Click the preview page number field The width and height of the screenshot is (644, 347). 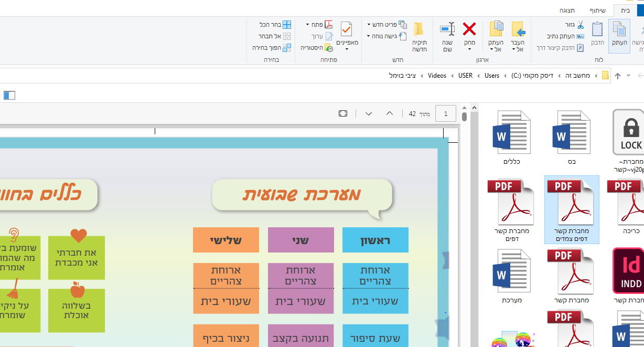(x=446, y=113)
